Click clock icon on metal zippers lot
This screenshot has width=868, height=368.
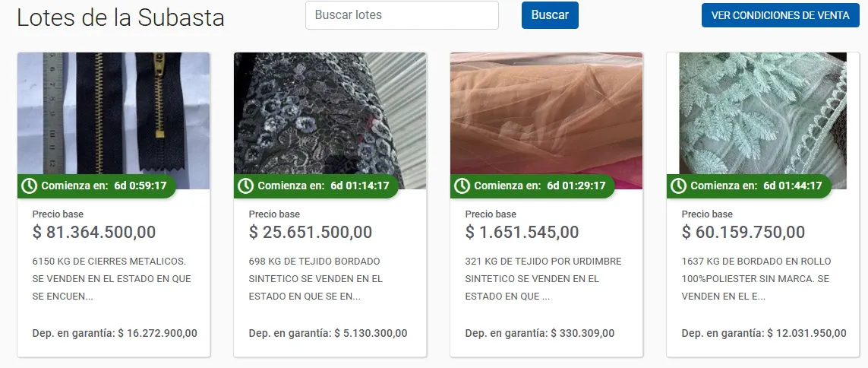(x=29, y=186)
